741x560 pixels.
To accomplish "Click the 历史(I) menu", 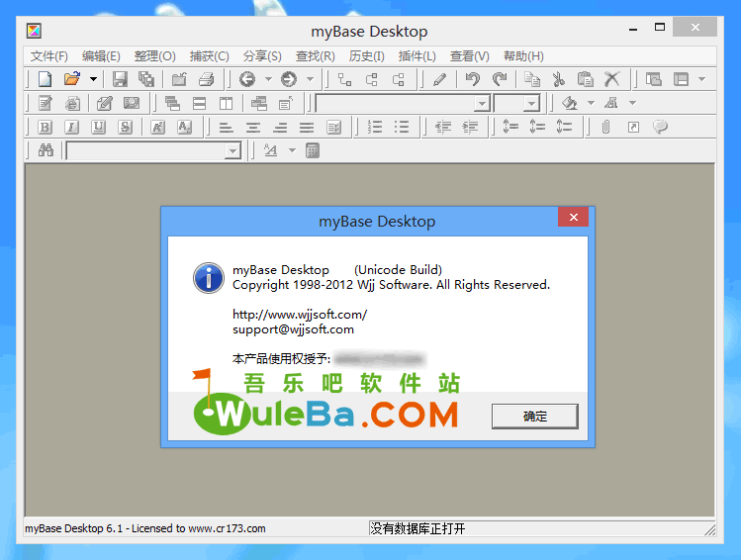I will click(x=366, y=56).
